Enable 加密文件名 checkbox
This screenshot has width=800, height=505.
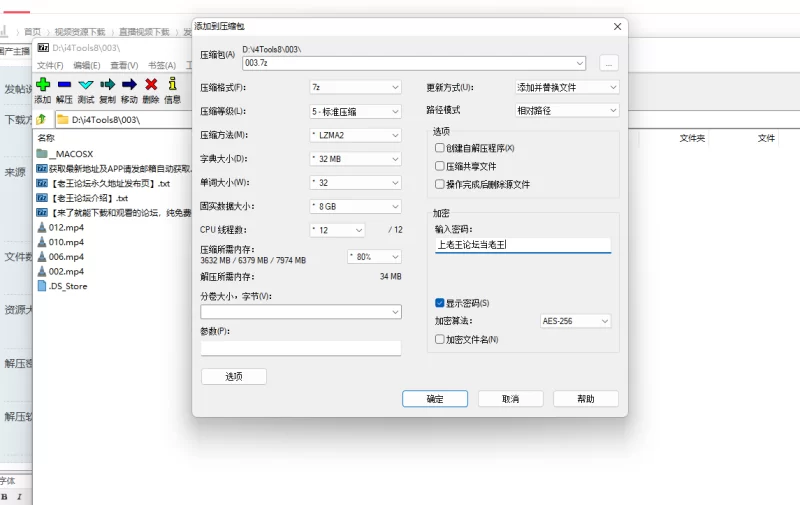(439, 339)
